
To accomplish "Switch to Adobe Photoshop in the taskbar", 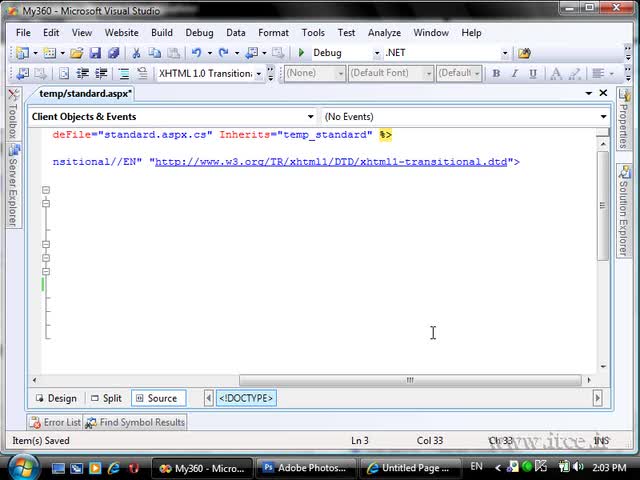I will tap(305, 468).
